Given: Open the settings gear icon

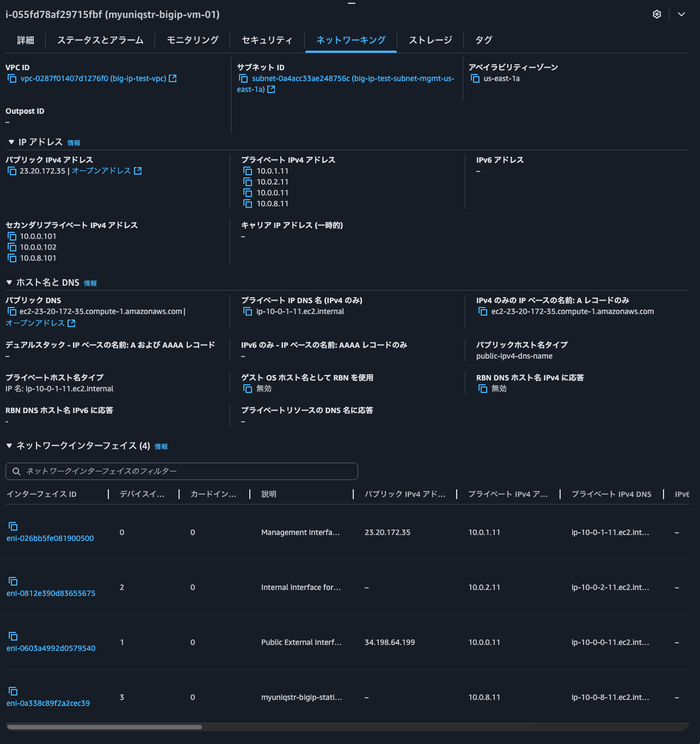Looking at the screenshot, I should click(657, 14).
